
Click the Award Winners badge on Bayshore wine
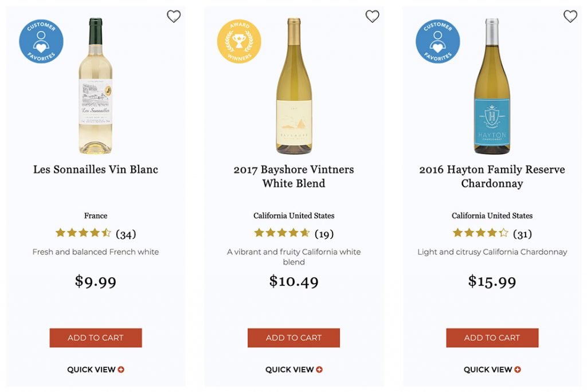pos(239,41)
